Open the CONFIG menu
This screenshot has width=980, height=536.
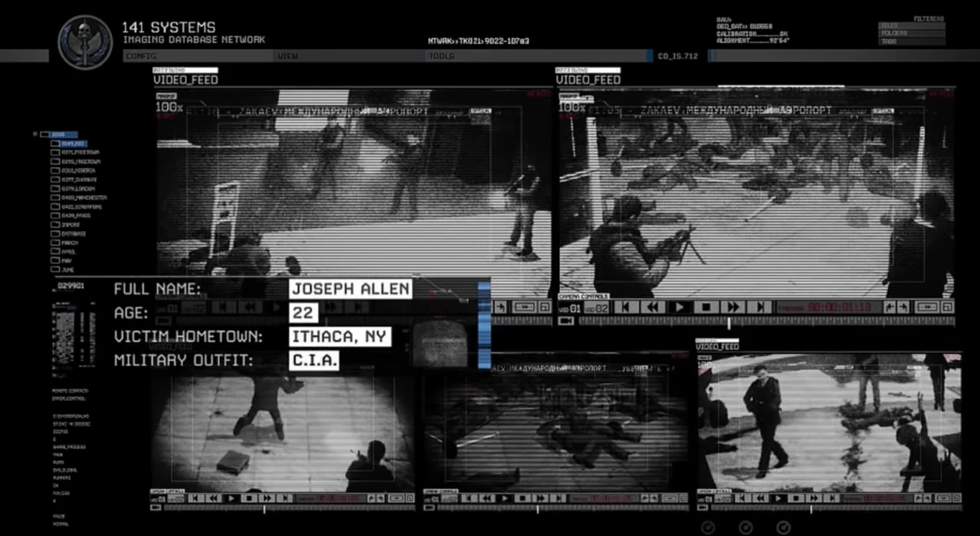pos(141,56)
